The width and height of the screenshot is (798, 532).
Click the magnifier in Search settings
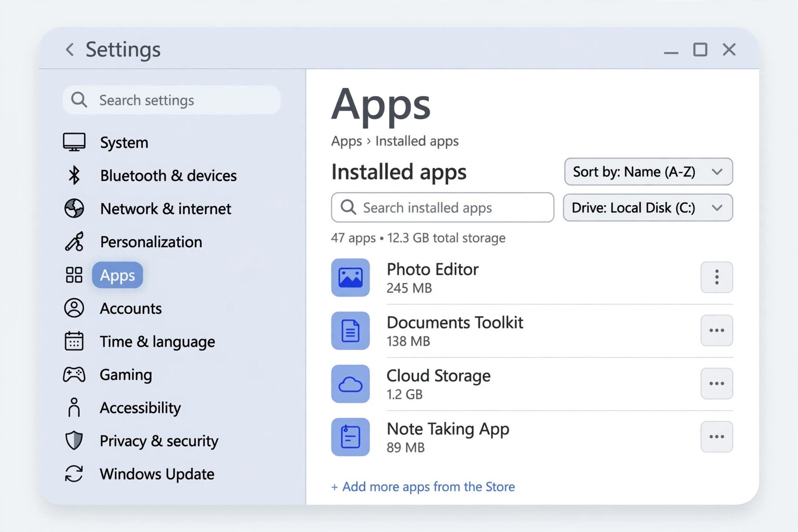click(x=79, y=100)
